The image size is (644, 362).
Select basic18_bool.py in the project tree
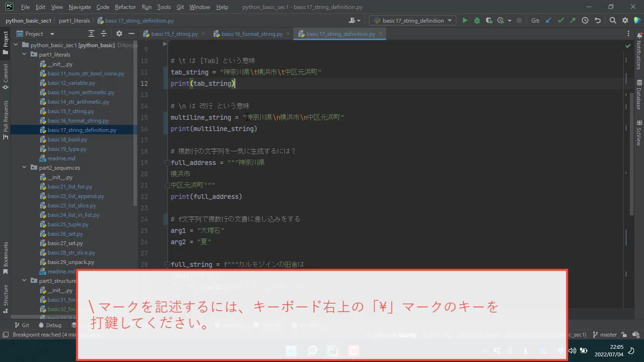(x=67, y=140)
